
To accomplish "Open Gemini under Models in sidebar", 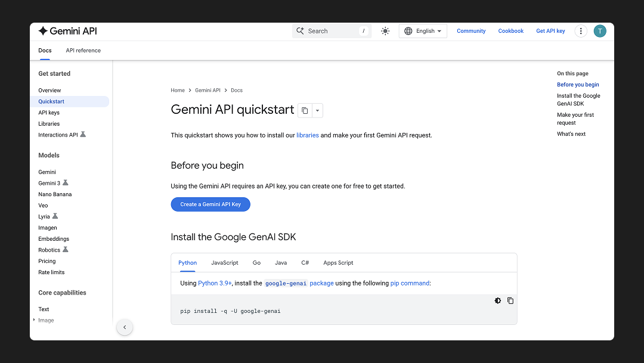I will (47, 172).
